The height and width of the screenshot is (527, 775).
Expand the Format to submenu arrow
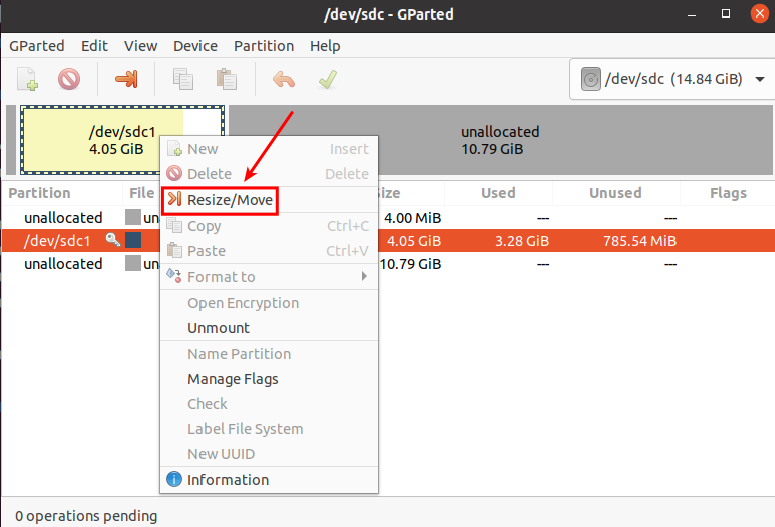pos(364,276)
